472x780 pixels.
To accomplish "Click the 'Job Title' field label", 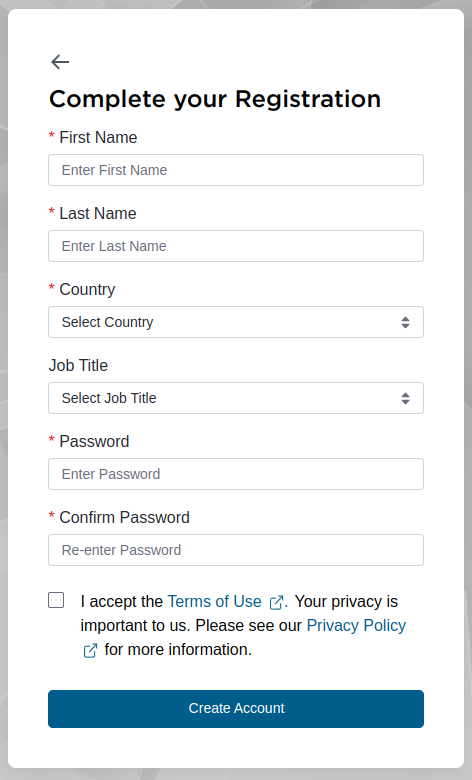I will pyautogui.click(x=78, y=365).
